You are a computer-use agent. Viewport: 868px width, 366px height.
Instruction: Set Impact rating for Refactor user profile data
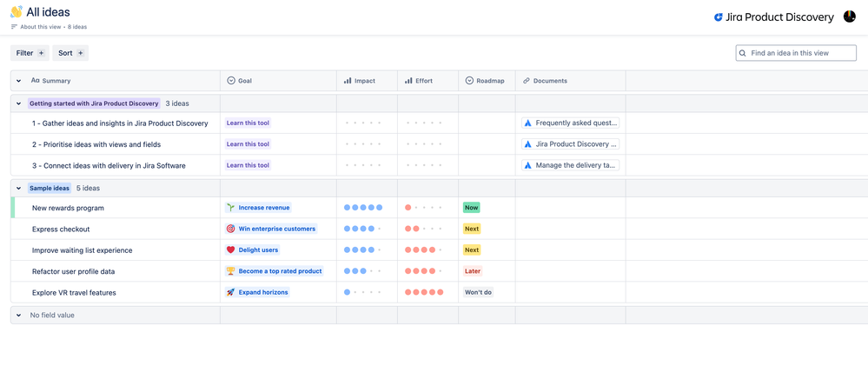363,271
